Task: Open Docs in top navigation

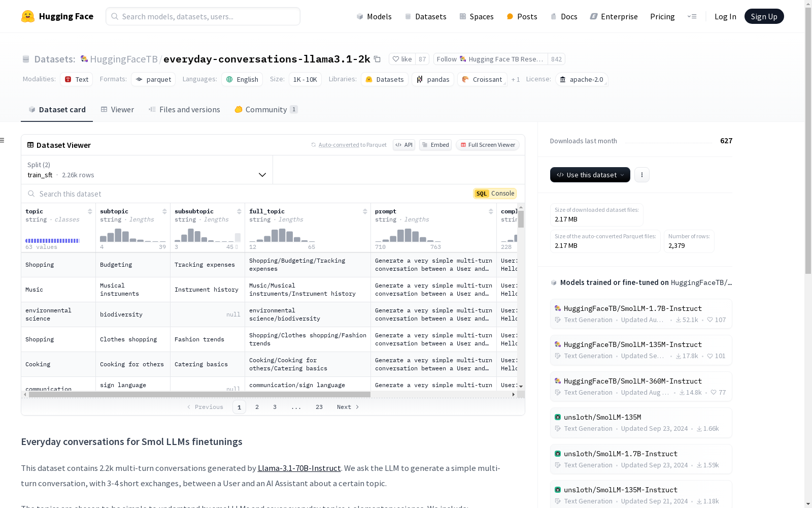Action: click(564, 16)
